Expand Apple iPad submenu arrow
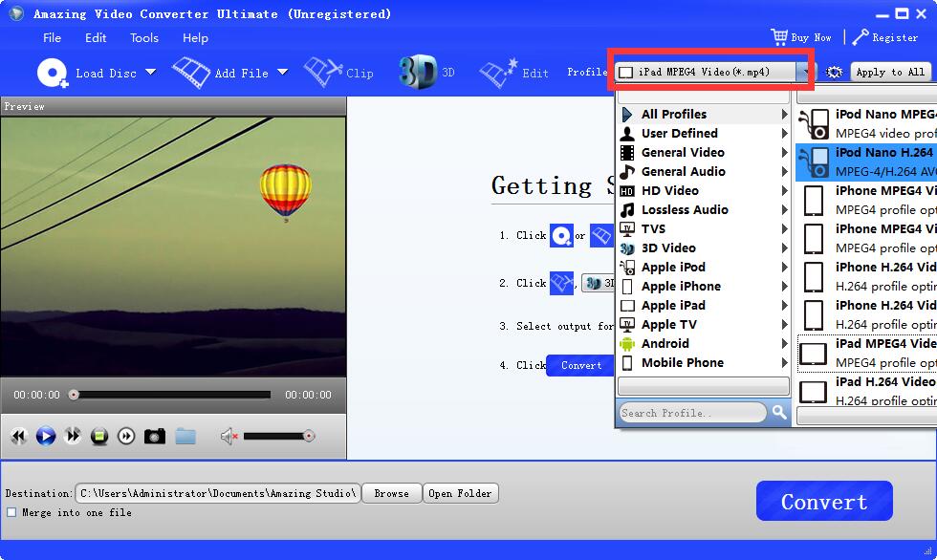 pos(784,305)
